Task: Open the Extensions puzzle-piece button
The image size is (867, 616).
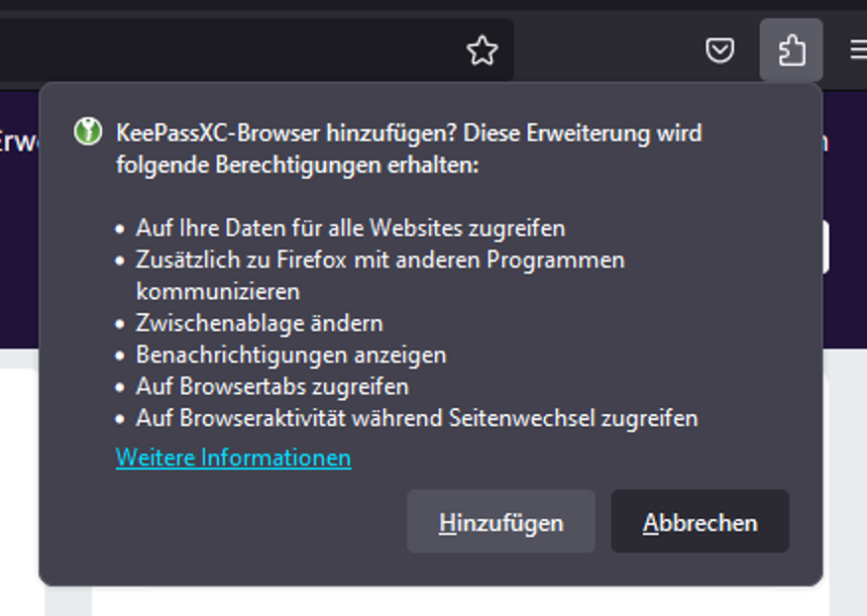Action: tap(792, 51)
